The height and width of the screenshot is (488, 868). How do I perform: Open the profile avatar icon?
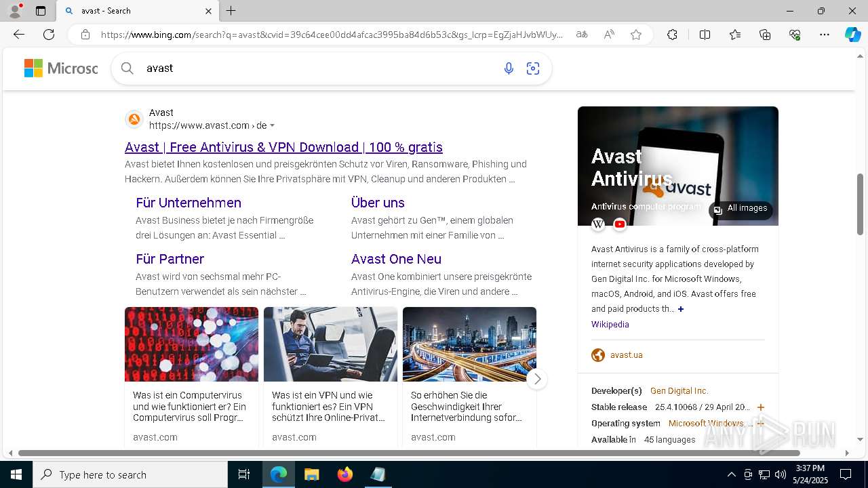(14, 11)
